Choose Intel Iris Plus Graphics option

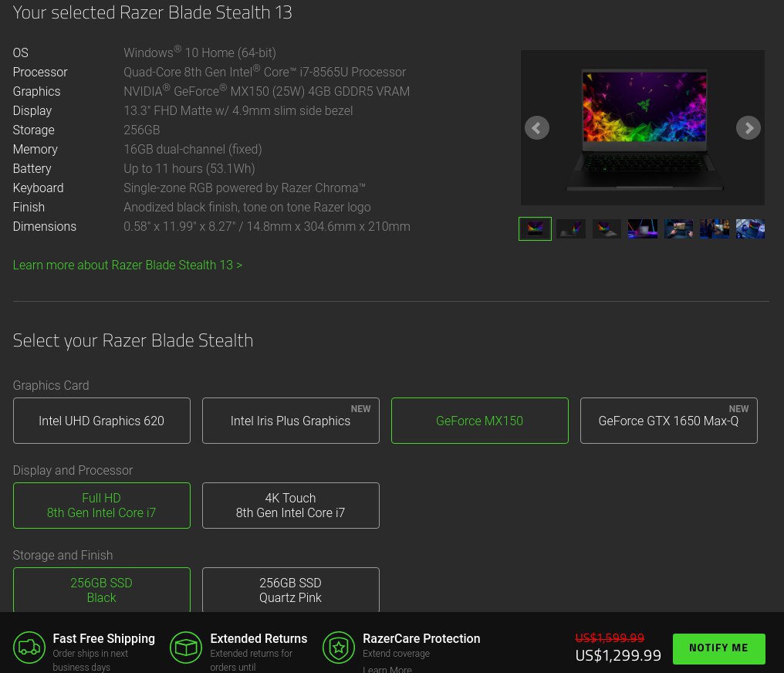click(x=290, y=421)
